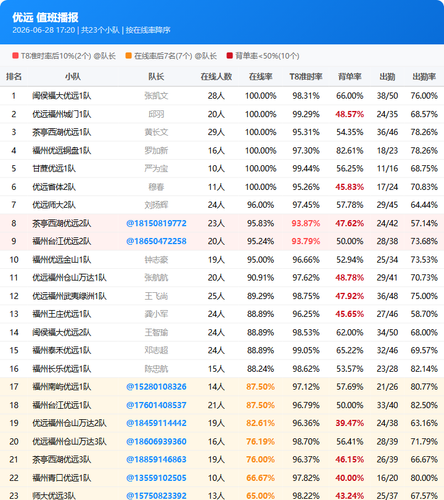Select the 背单率 column header
The width and height of the screenshot is (444, 500).
[x=350, y=77]
